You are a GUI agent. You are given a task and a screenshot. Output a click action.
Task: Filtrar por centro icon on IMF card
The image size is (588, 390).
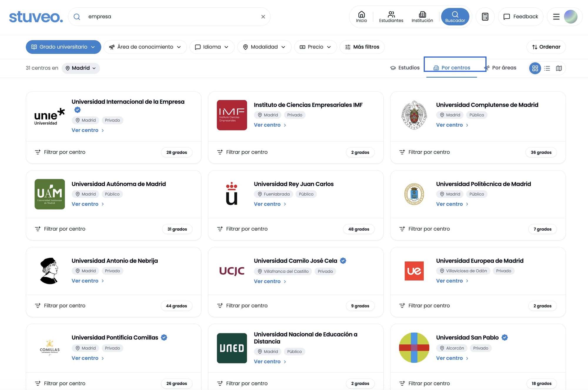coord(220,152)
